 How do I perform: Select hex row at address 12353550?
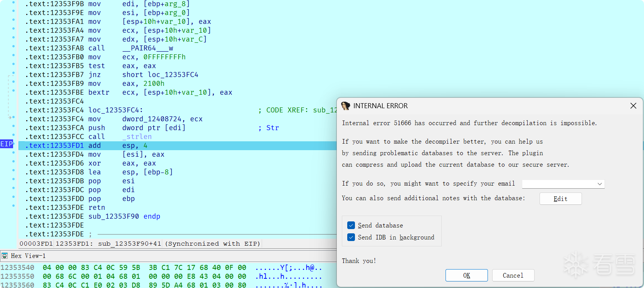point(161,276)
